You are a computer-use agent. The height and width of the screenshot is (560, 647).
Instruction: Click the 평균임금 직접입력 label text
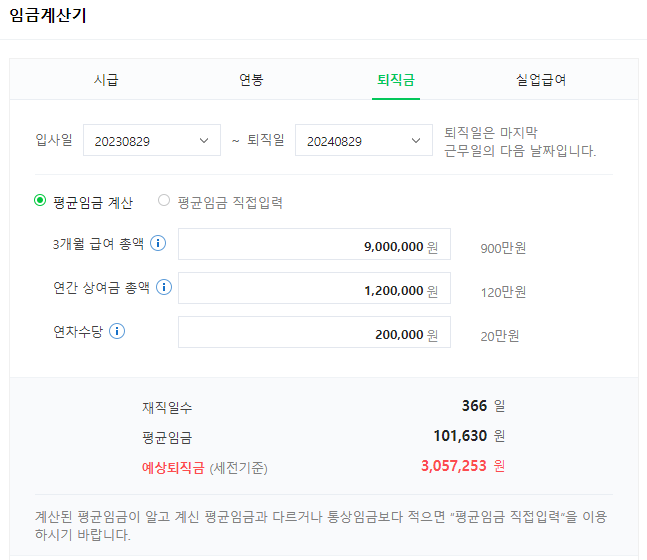pos(230,203)
